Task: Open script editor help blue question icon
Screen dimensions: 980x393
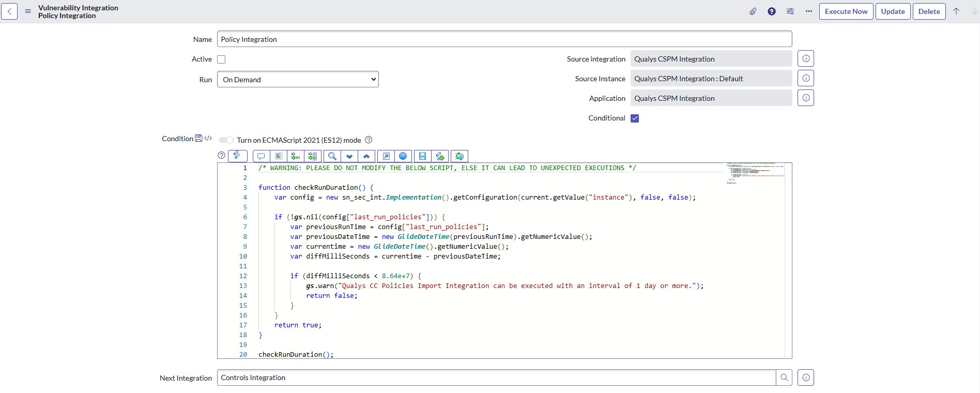Action: [403, 156]
